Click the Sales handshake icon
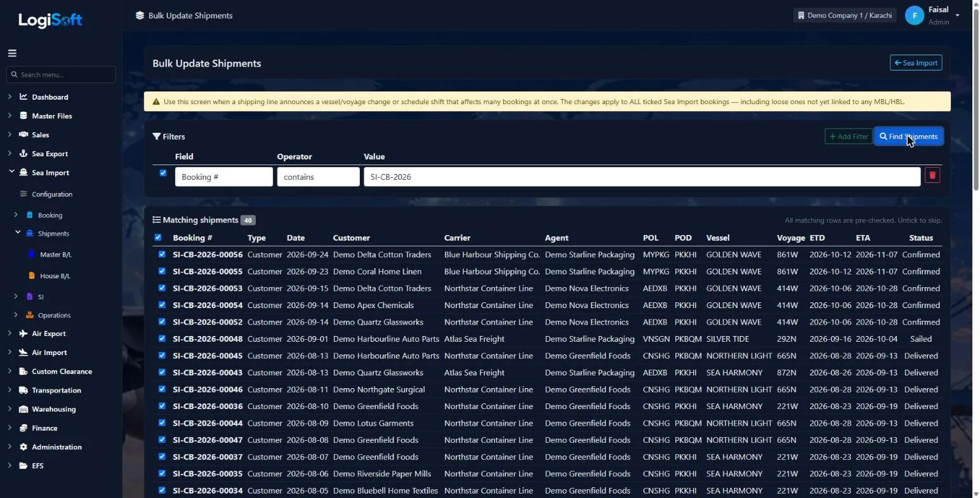 pos(23,135)
